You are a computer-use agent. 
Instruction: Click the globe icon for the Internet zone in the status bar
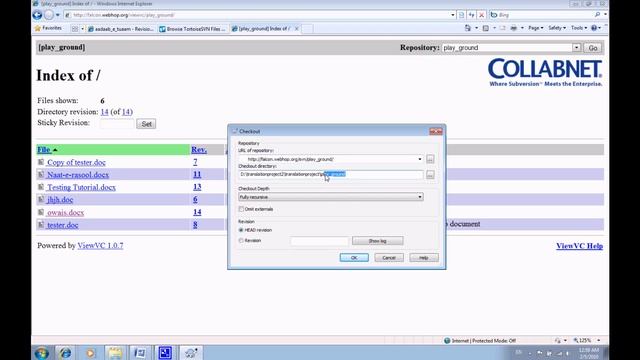point(447,340)
